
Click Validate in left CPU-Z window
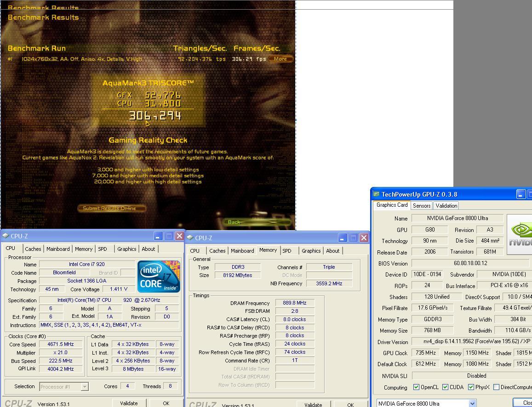point(129,403)
